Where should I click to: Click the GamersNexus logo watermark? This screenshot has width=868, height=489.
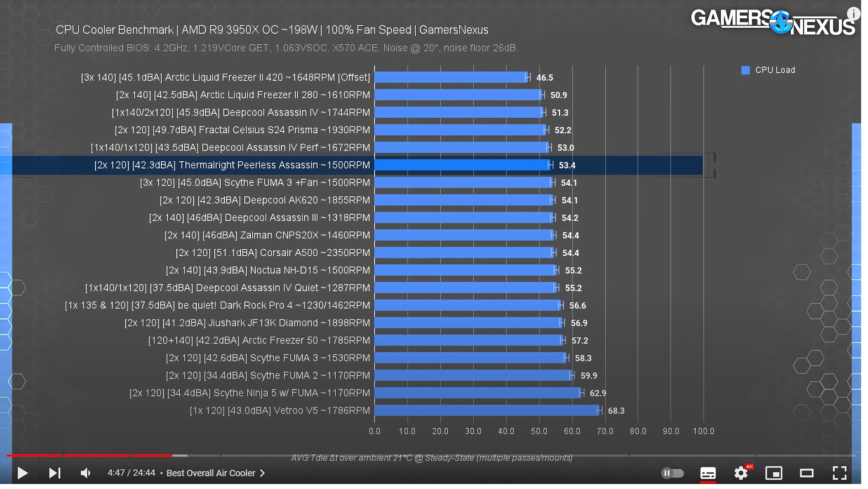(773, 22)
